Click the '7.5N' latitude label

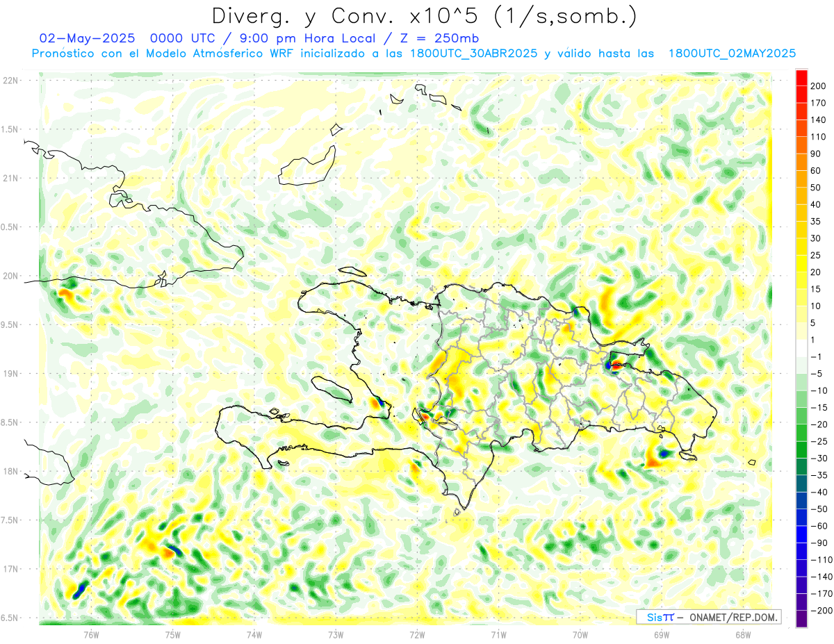[x=9, y=520]
